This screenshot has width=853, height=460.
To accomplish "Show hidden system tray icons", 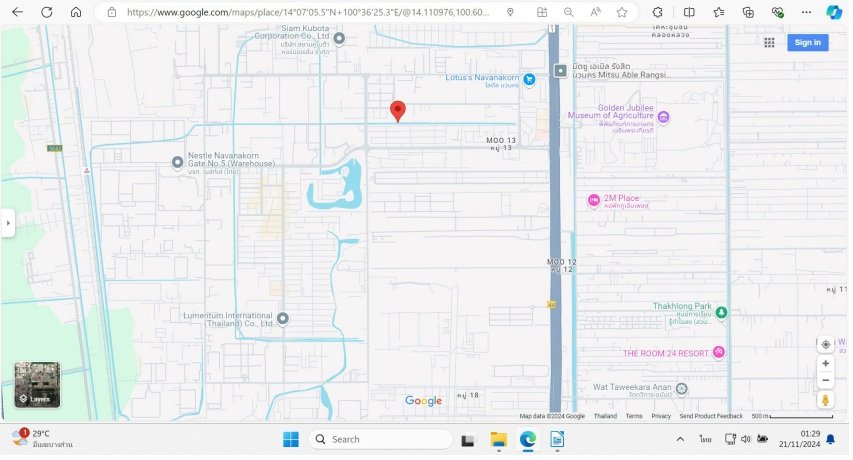I will pyautogui.click(x=680, y=439).
